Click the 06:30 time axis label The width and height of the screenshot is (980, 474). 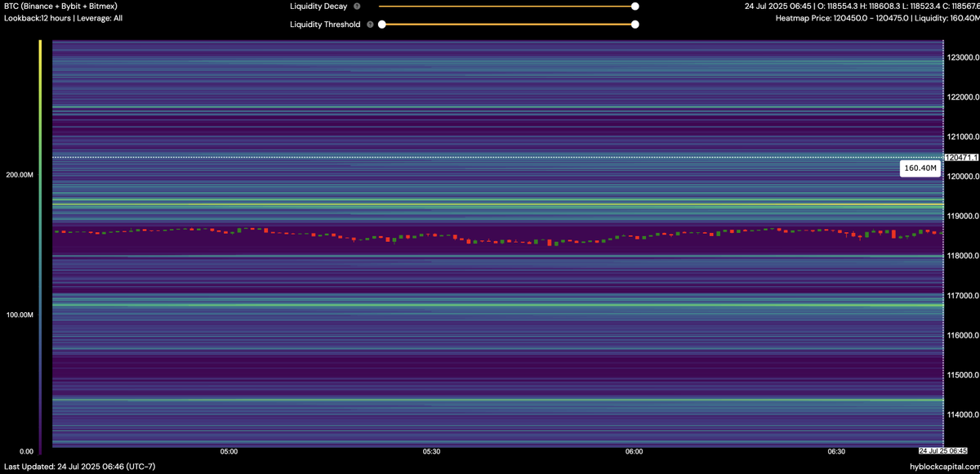(x=836, y=451)
